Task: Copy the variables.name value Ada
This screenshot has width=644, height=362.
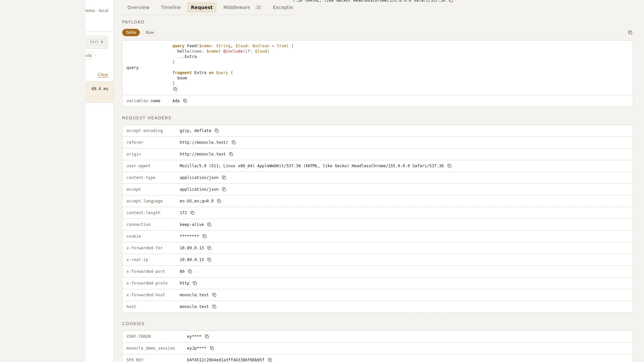Action: pos(185,101)
